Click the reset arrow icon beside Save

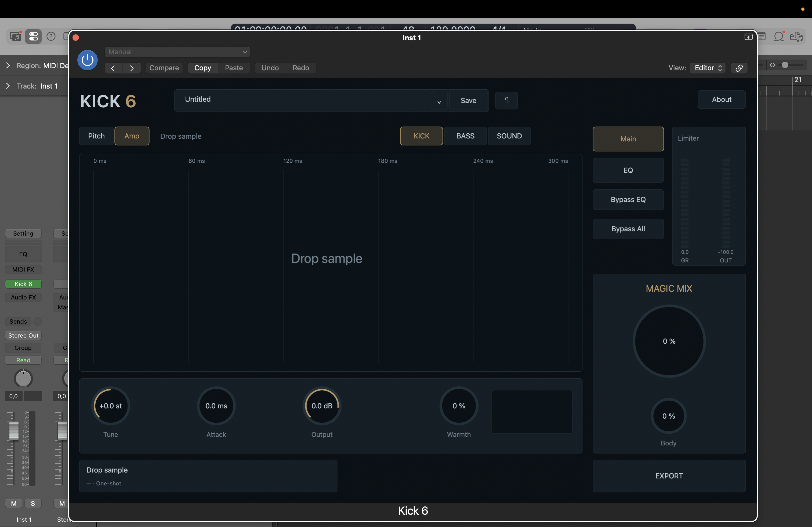506,100
